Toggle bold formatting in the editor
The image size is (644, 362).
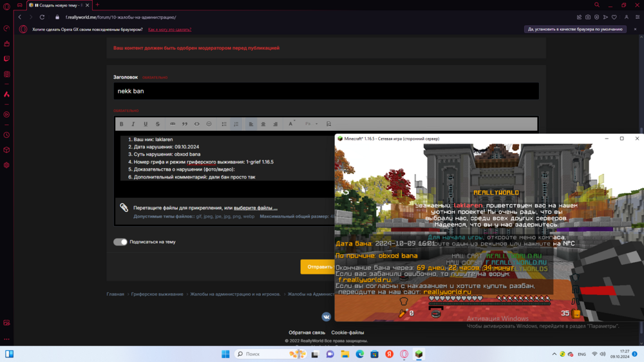pyautogui.click(x=122, y=124)
